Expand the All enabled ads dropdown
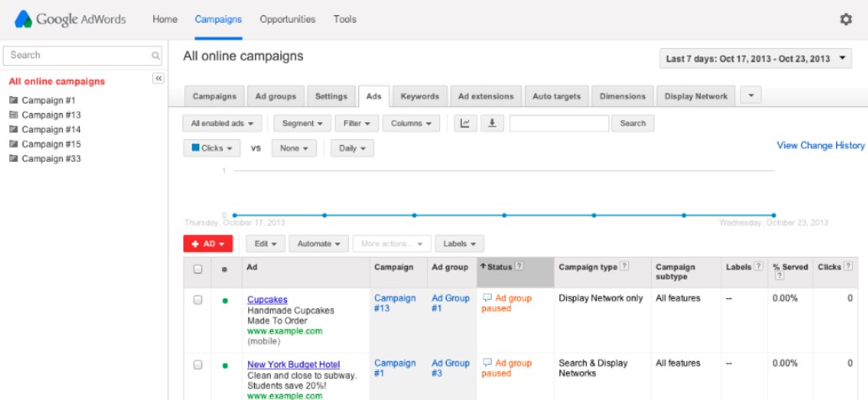The height and width of the screenshot is (400, 868). click(222, 124)
